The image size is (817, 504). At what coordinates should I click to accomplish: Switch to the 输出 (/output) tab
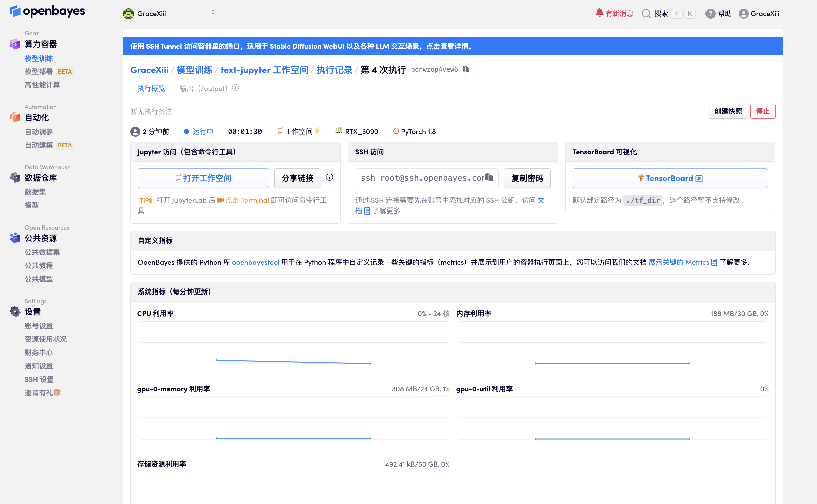[203, 89]
